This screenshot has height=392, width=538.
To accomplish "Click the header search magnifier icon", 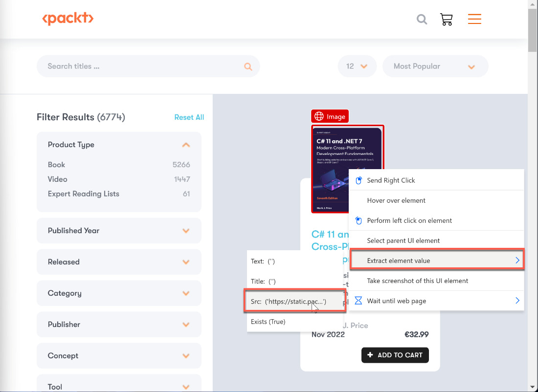I will click(x=422, y=19).
